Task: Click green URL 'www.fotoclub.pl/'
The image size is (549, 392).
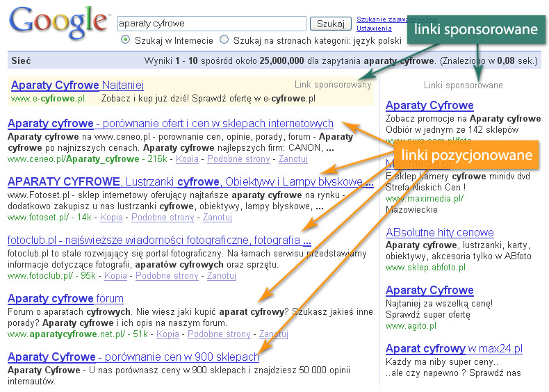Action: [x=40, y=276]
